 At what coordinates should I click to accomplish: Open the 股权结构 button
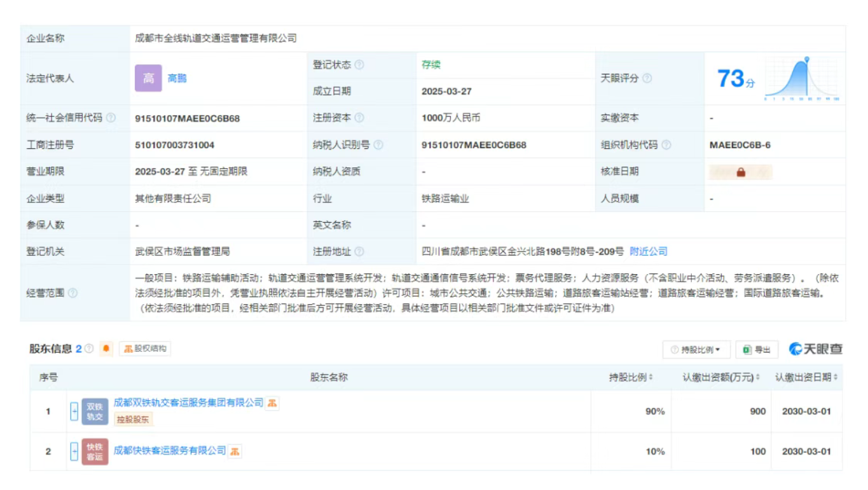click(145, 349)
